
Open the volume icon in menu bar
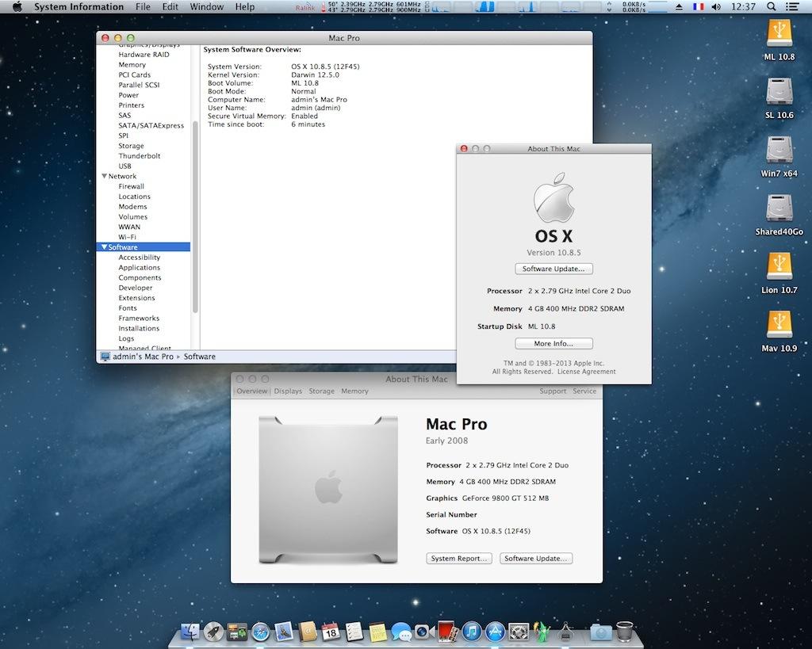click(x=717, y=6)
